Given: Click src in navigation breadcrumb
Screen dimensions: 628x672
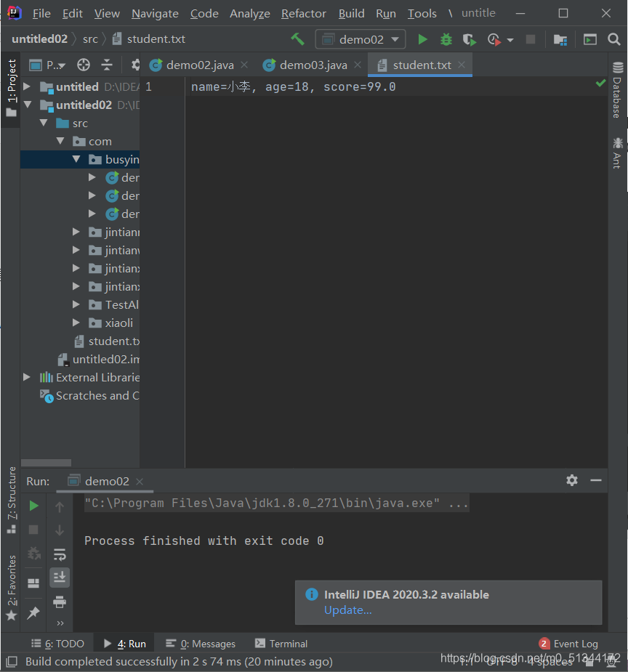Looking at the screenshot, I should point(90,39).
